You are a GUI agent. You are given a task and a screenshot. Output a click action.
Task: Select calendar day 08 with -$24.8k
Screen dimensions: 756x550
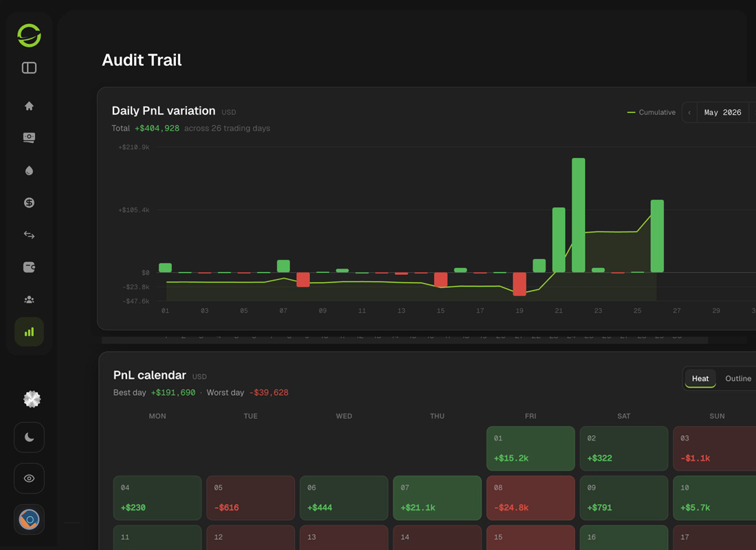tap(531, 498)
